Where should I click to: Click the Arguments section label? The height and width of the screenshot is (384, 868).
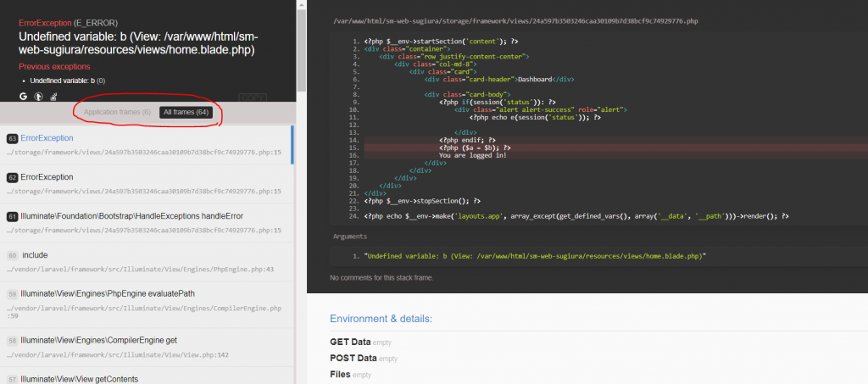pos(349,237)
